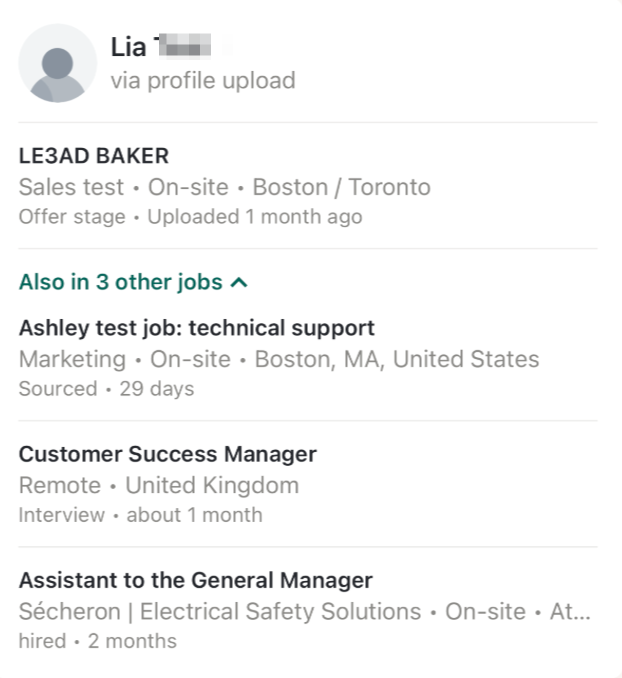Click the "hired · 2 months" status
This screenshot has height=678, width=622.
click(x=98, y=641)
